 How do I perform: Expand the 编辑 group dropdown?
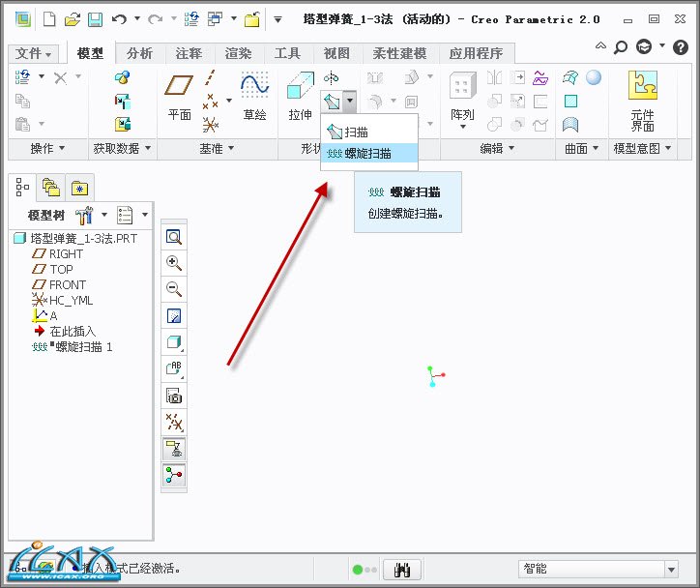[497, 148]
